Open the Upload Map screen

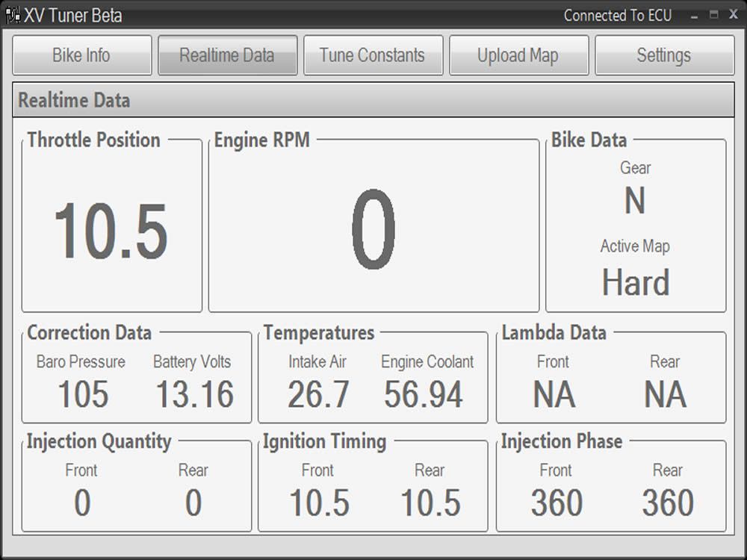tap(518, 55)
